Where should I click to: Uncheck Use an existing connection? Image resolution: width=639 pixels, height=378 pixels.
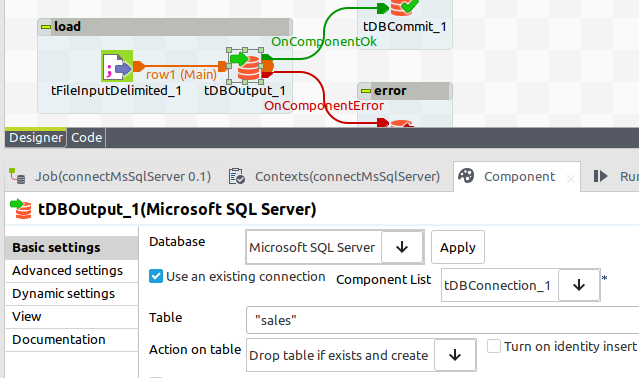[156, 276]
